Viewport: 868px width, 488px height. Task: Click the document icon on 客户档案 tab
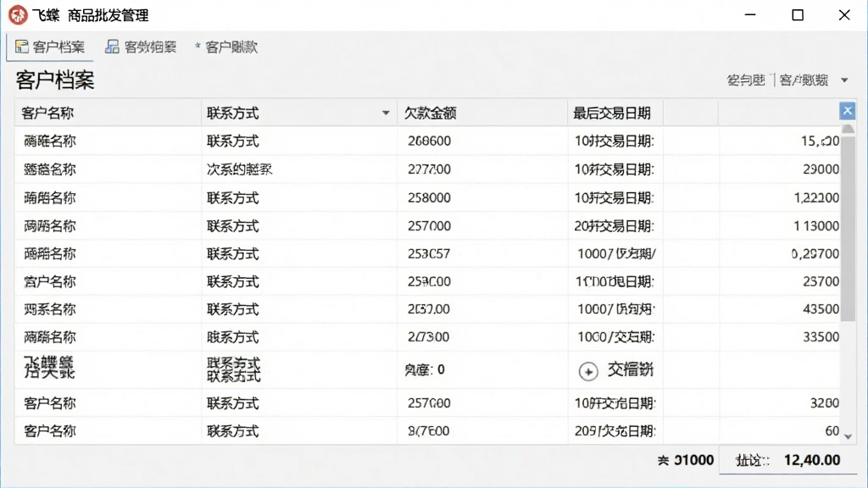coord(21,47)
